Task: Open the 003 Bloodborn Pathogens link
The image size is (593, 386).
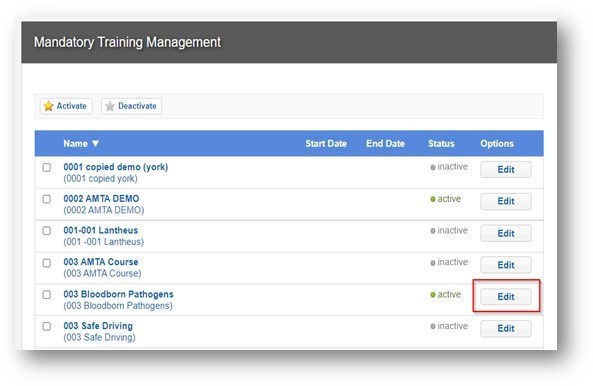Action: point(118,294)
